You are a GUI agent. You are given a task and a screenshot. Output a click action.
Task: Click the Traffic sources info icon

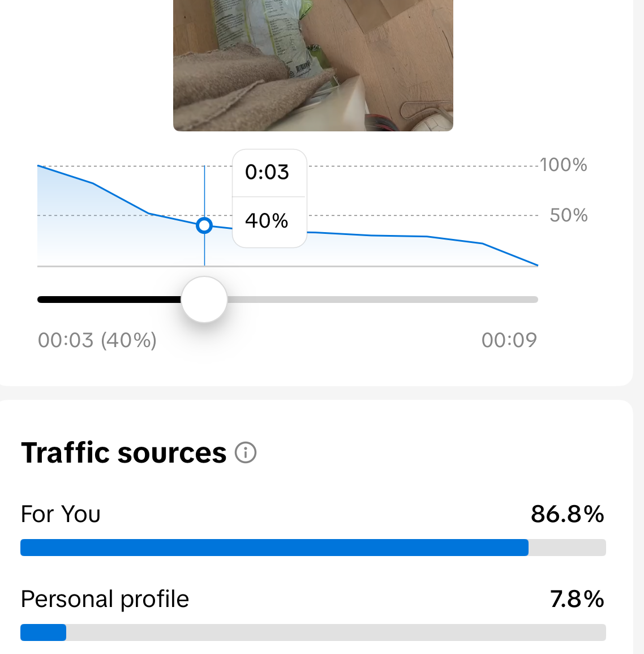coord(246,452)
